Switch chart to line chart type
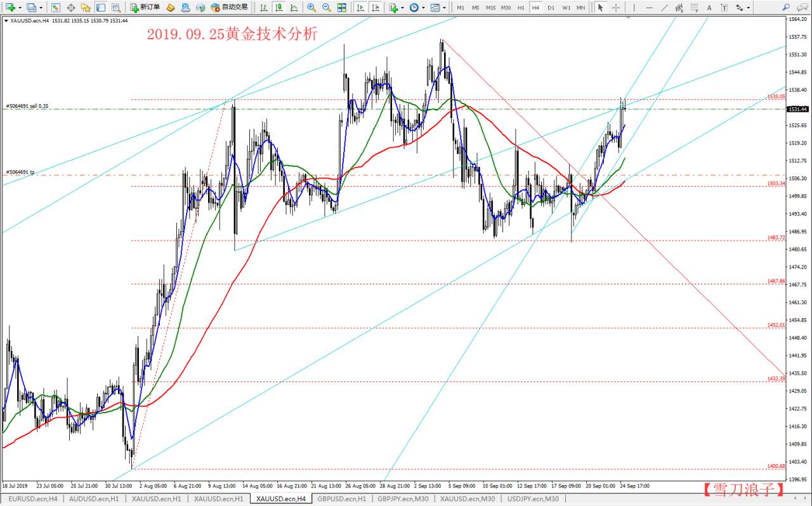 click(x=294, y=8)
